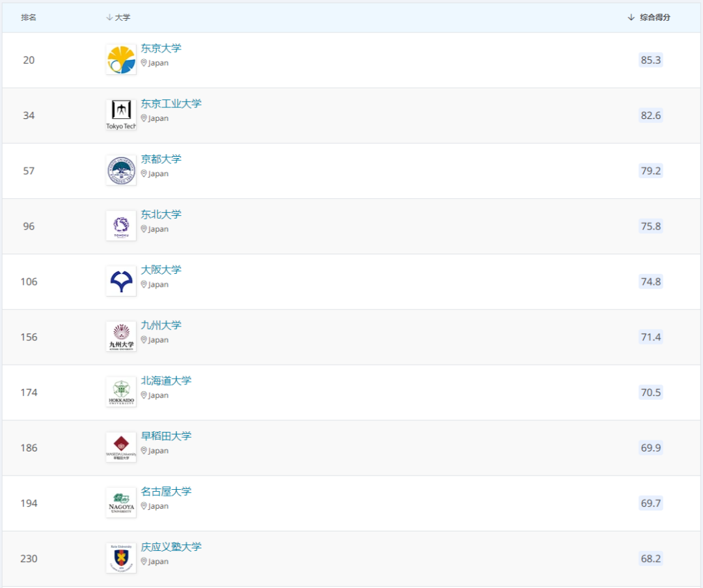Open the 名古屋大学 link
The image size is (703, 588).
coord(167,491)
